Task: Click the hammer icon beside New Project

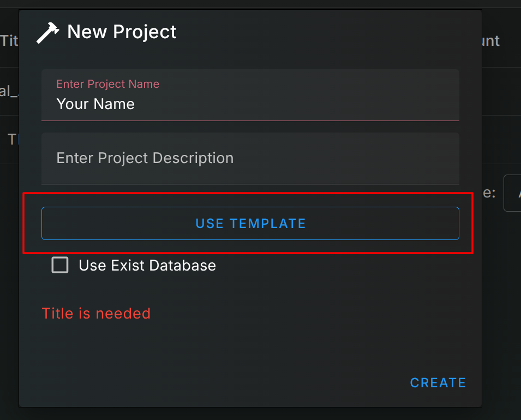Action: 47,33
